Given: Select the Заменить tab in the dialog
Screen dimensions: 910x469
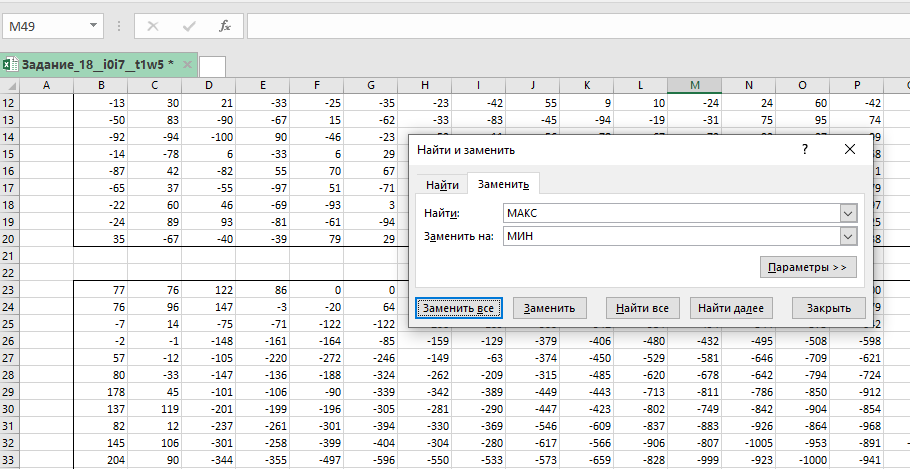Looking at the screenshot, I should pyautogui.click(x=504, y=184).
